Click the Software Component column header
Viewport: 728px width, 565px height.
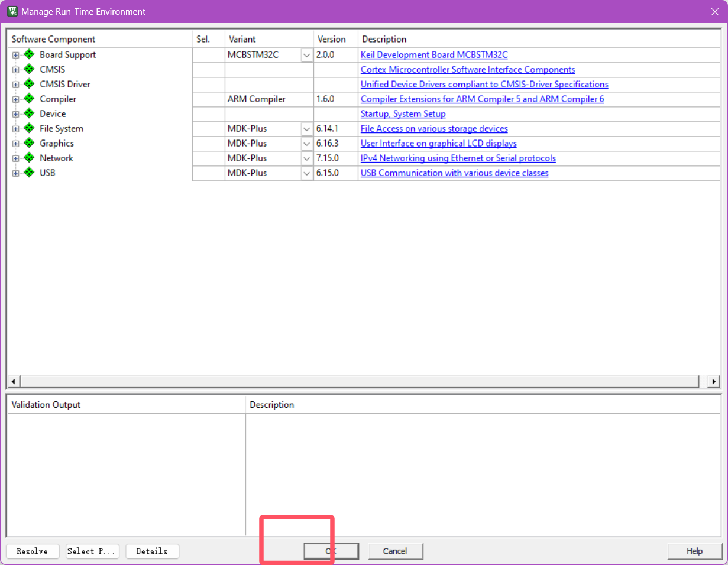click(x=99, y=39)
